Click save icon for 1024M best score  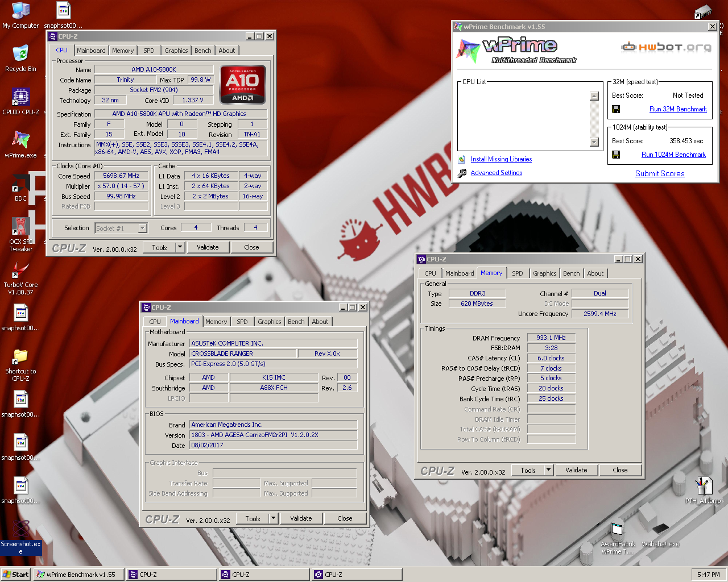click(x=616, y=155)
